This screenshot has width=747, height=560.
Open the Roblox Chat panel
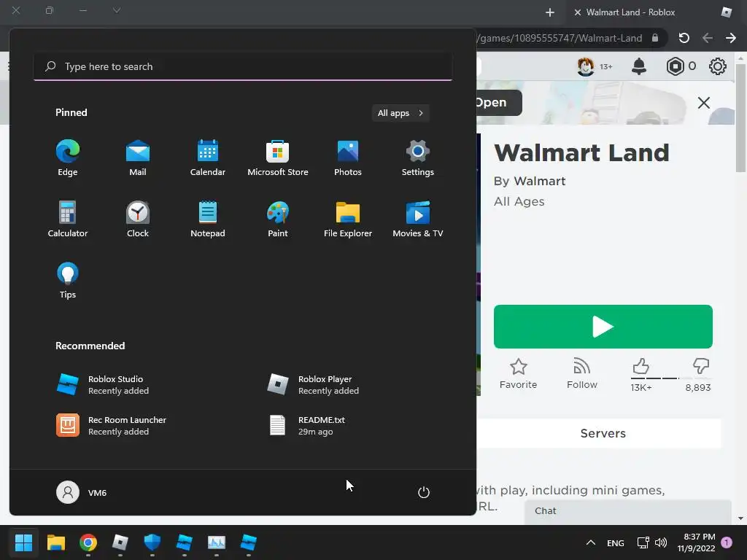coord(628,512)
